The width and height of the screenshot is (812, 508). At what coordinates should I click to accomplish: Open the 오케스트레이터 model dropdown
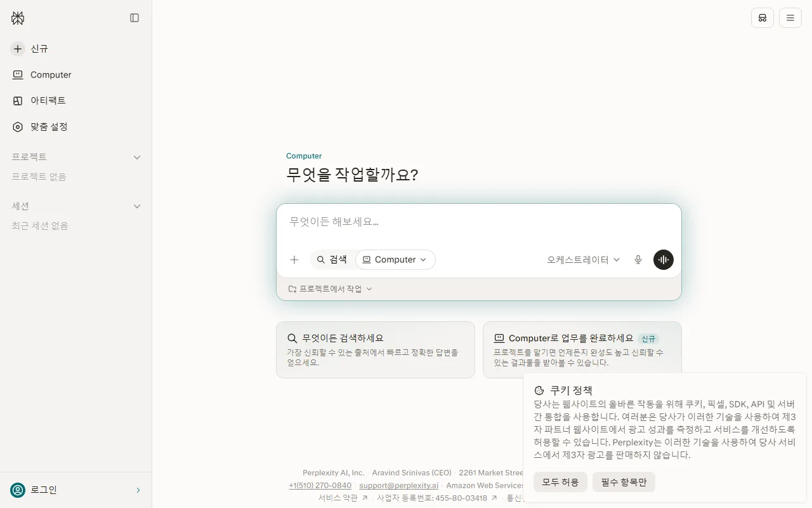click(x=584, y=260)
